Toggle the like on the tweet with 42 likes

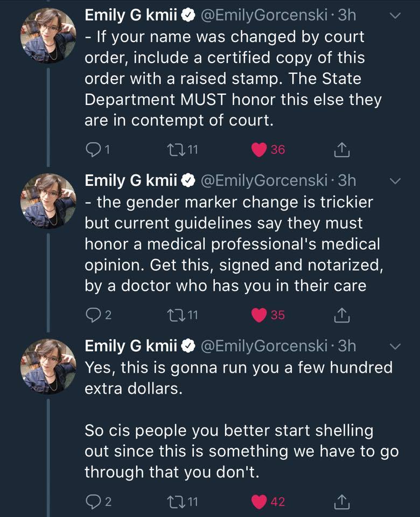pos(261,502)
